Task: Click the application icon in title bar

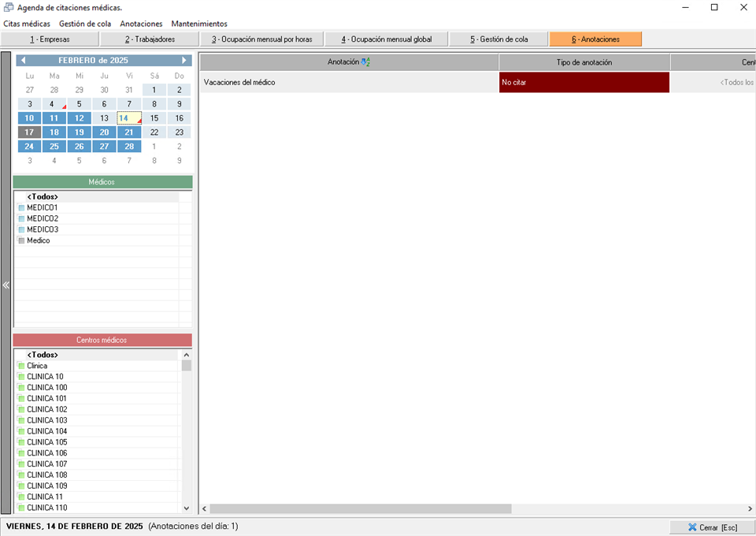Action: [9, 8]
